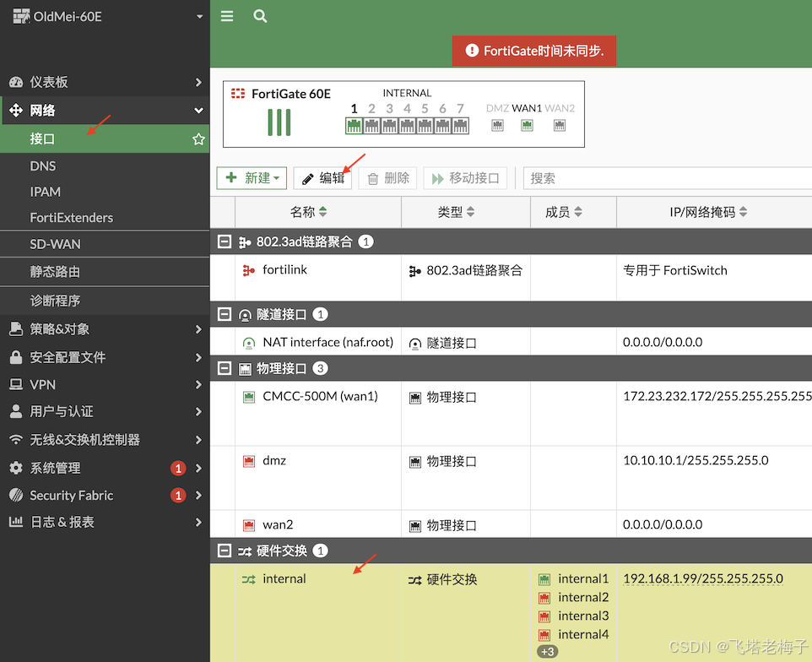The image size is (812, 662).
Task: Click red port icon beside dmz
Action: point(249,461)
